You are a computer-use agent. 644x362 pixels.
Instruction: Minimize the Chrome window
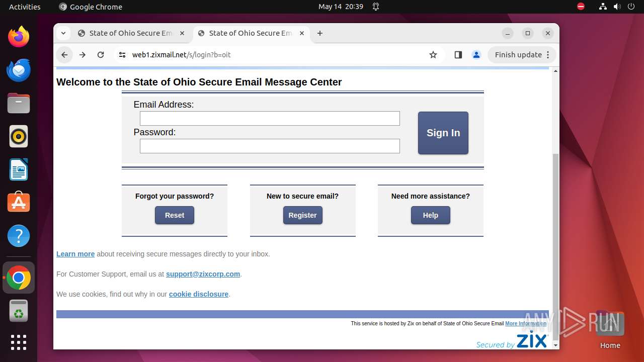[x=508, y=33]
